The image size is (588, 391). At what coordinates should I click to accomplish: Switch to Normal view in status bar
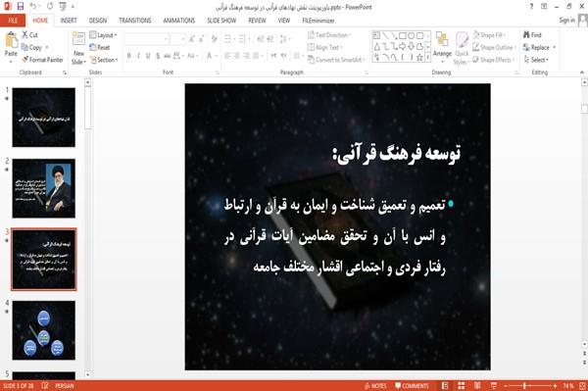[x=445, y=385]
